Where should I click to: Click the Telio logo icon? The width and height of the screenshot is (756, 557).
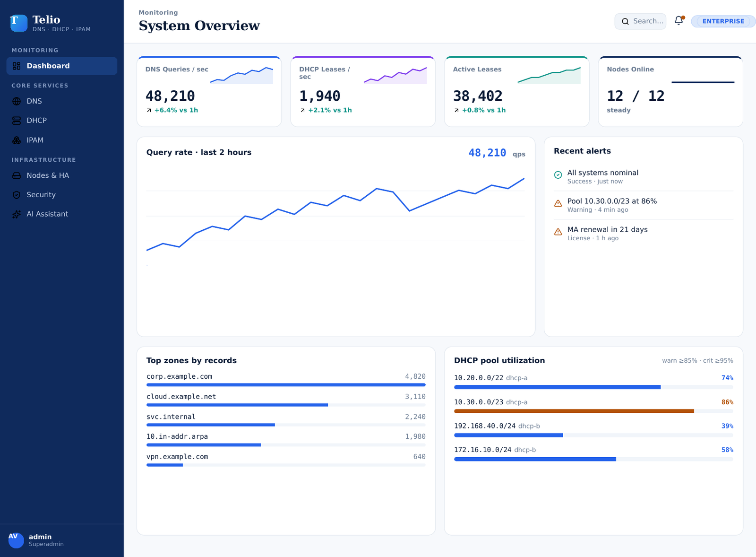(19, 23)
